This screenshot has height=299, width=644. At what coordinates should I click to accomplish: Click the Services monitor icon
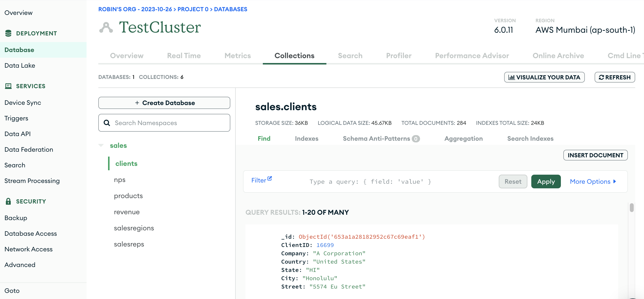tap(8, 86)
